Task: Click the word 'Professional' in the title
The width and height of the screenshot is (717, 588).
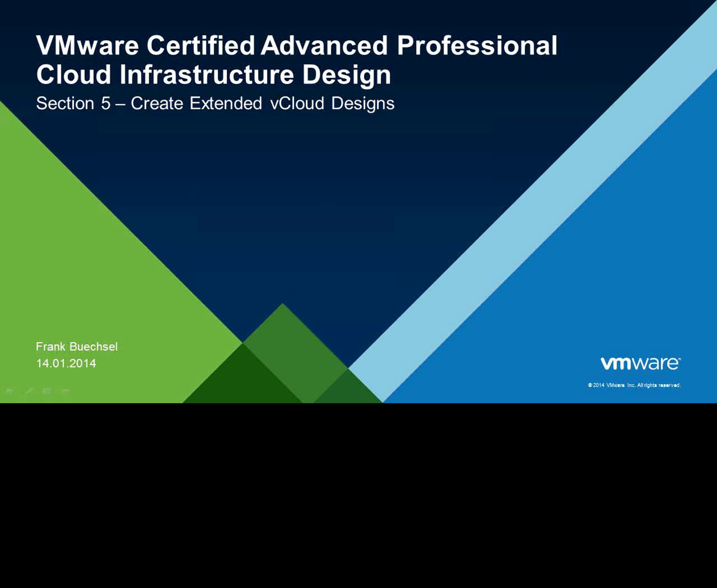Action: pos(477,45)
